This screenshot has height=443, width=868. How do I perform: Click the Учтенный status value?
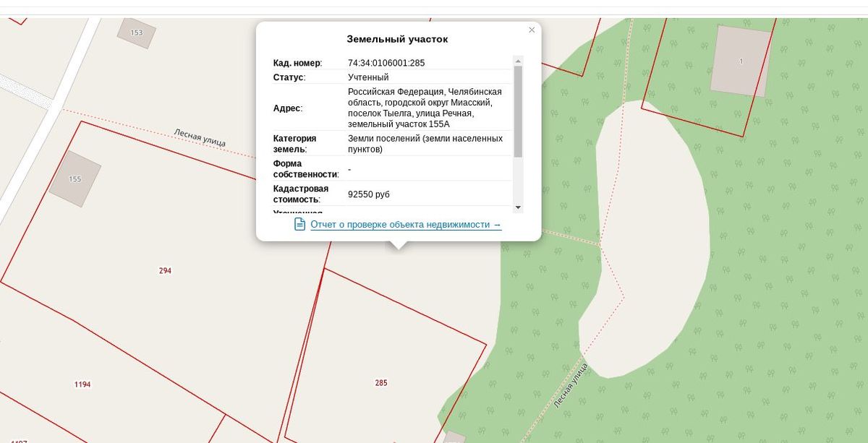click(x=368, y=77)
